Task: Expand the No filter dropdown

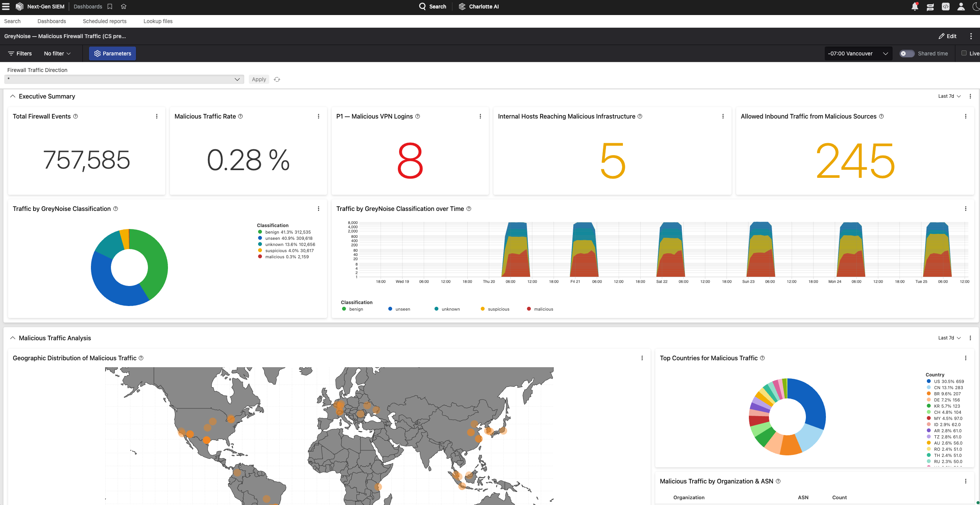Action: tap(57, 54)
